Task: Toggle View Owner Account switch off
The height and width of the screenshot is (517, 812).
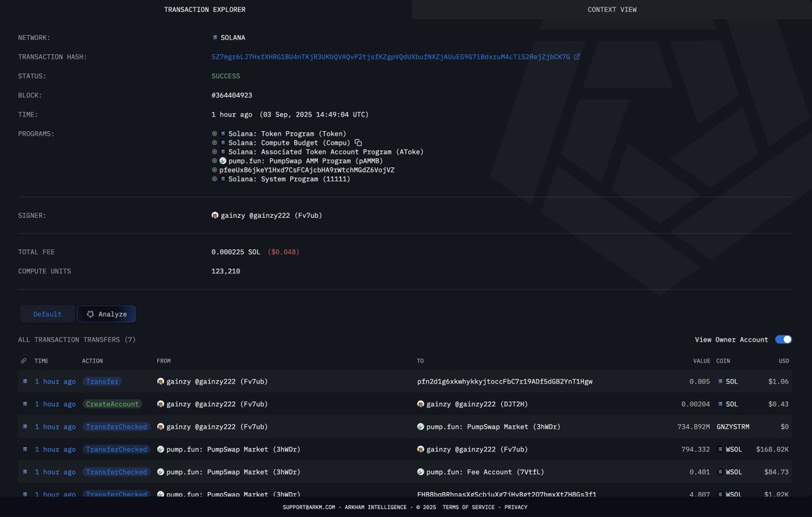Action: click(783, 339)
